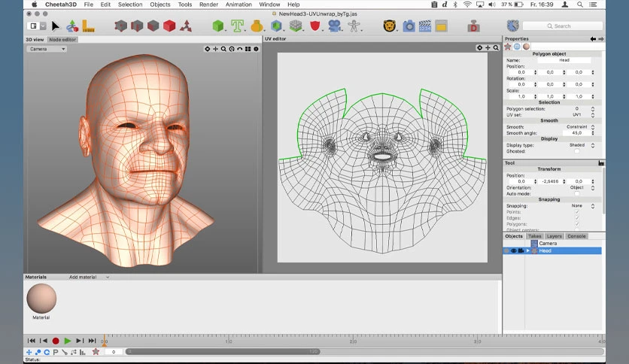Image resolution: width=629 pixels, height=364 pixels.
Task: Open the material sphere tab in Properties
Action: coord(527,47)
